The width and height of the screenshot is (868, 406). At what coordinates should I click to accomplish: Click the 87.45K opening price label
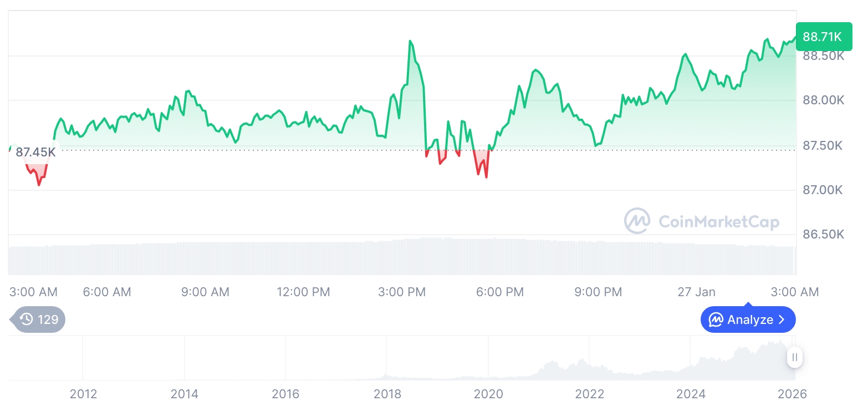(x=35, y=152)
